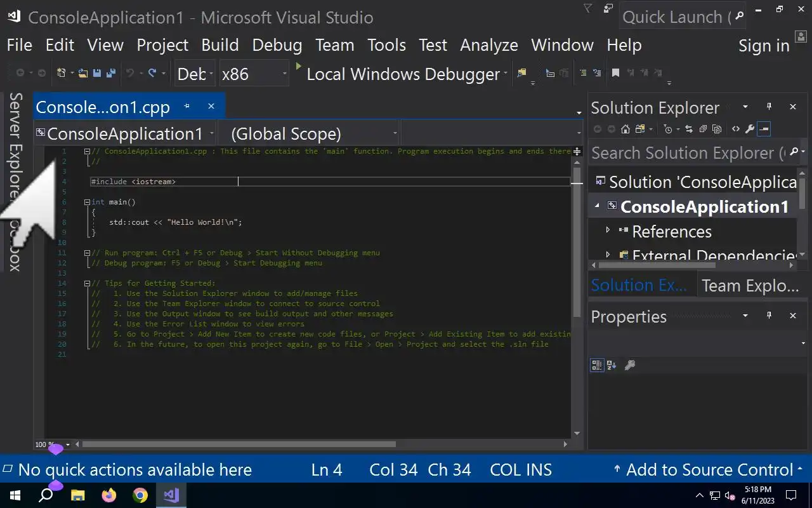Click the Undo toolbar icon

point(130,74)
